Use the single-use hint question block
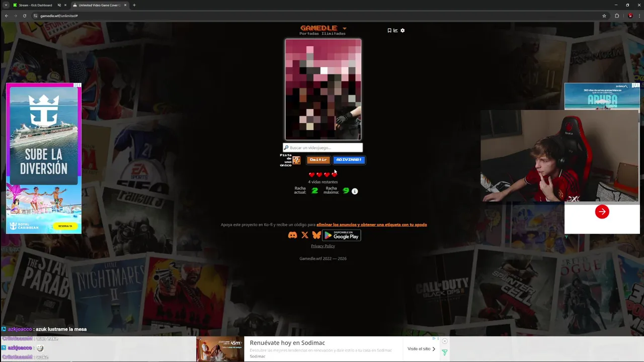 [x=296, y=160]
